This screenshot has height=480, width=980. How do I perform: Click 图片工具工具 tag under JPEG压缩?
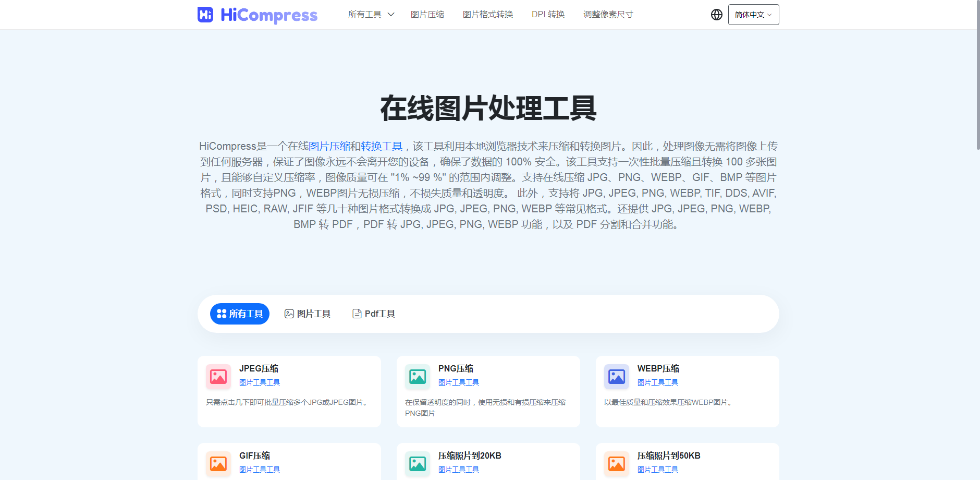(x=260, y=382)
